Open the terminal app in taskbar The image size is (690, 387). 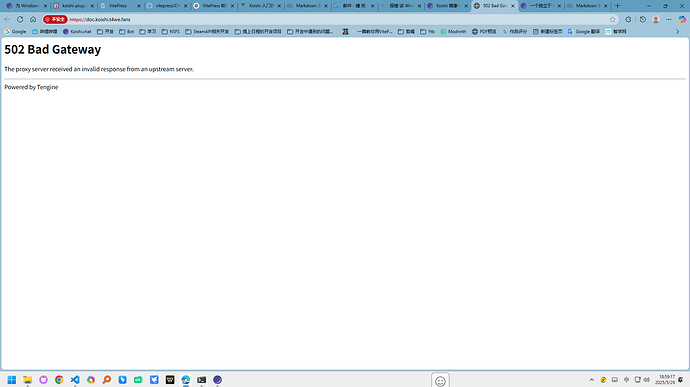202,380
